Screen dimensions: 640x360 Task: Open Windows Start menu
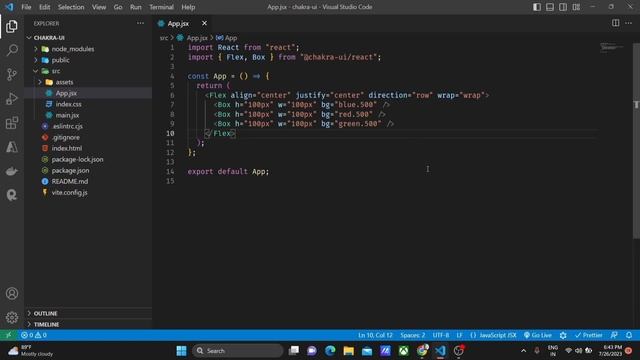point(181,351)
